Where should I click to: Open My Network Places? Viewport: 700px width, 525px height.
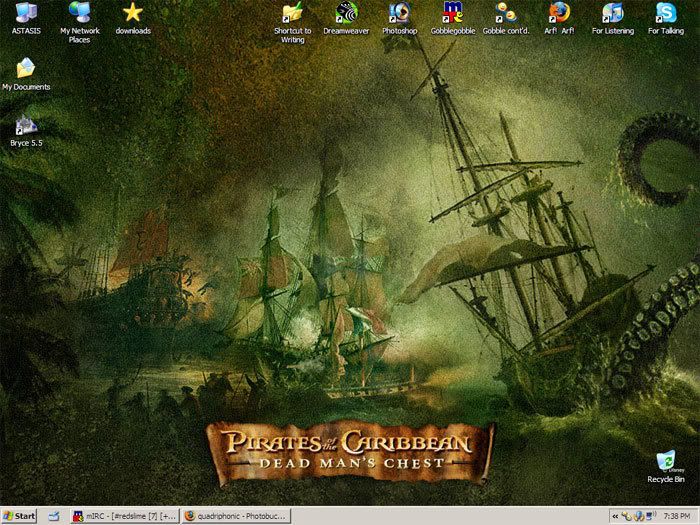[79, 14]
